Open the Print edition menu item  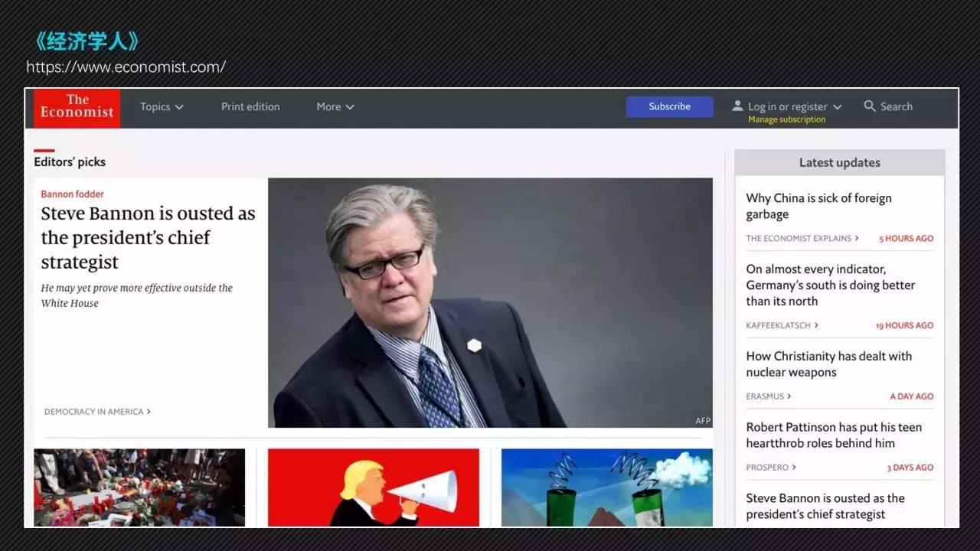point(250,107)
